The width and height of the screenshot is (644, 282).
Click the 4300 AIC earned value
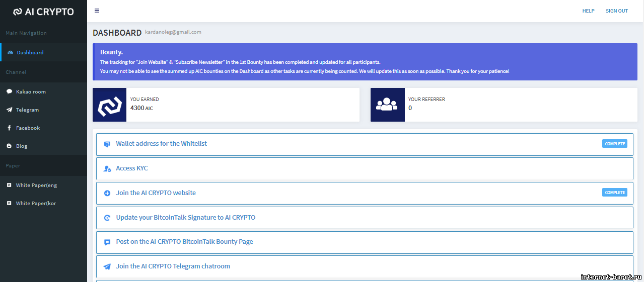coord(141,108)
